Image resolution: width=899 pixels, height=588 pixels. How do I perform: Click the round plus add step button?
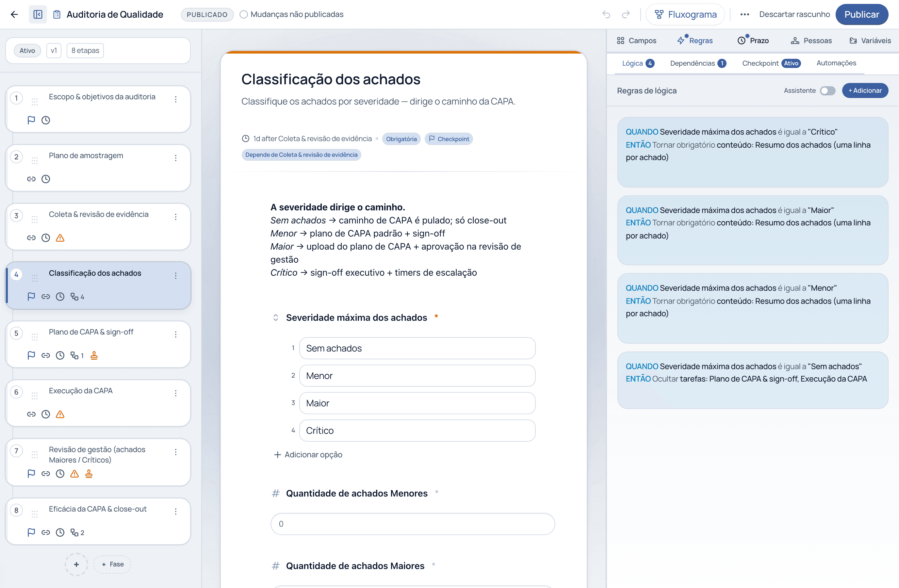click(76, 564)
